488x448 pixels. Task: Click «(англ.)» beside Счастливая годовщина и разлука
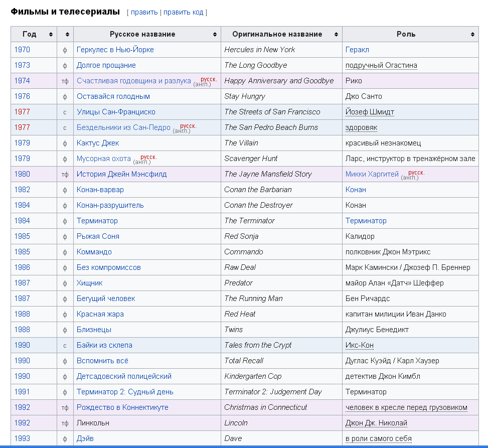tap(202, 84)
